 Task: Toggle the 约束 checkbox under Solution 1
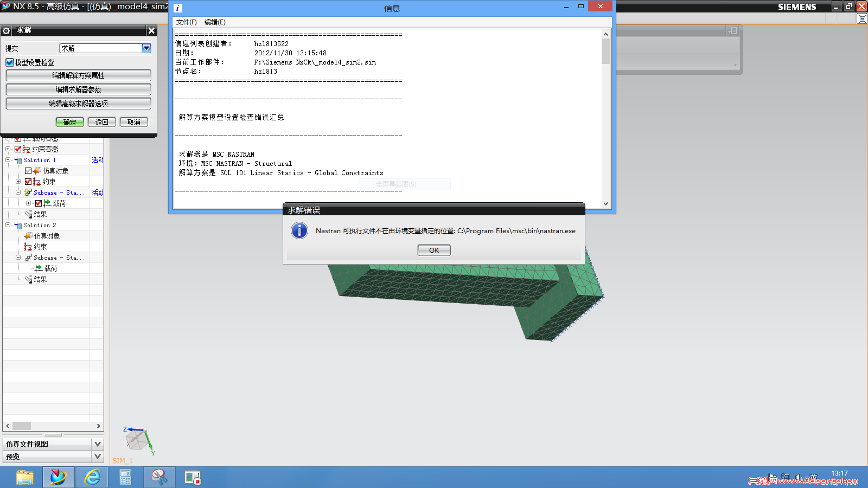(28, 182)
